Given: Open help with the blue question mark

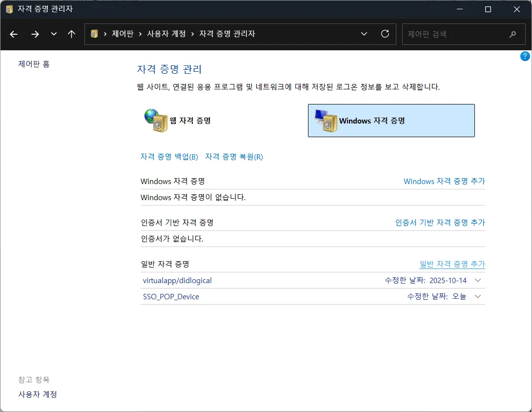Looking at the screenshot, I should pos(525,56).
